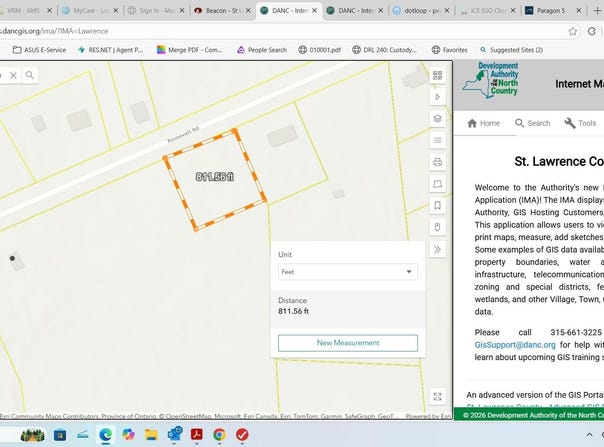Open Microsoft Store from the taskbar

(x=60, y=435)
